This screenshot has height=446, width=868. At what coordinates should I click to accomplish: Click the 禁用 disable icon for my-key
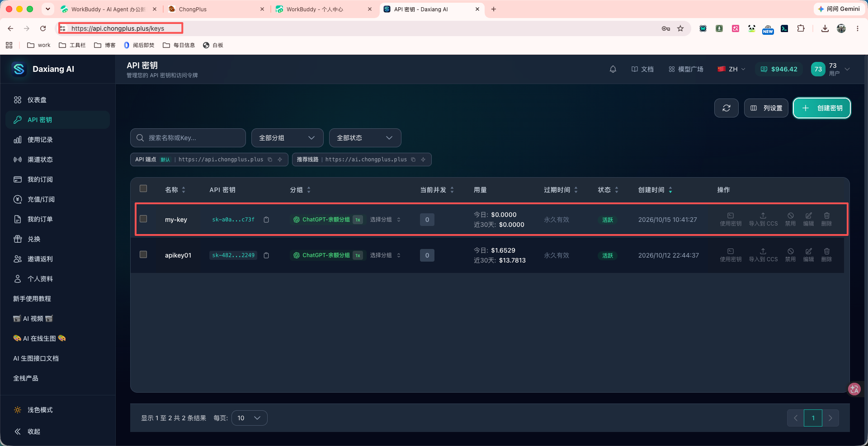(790, 219)
